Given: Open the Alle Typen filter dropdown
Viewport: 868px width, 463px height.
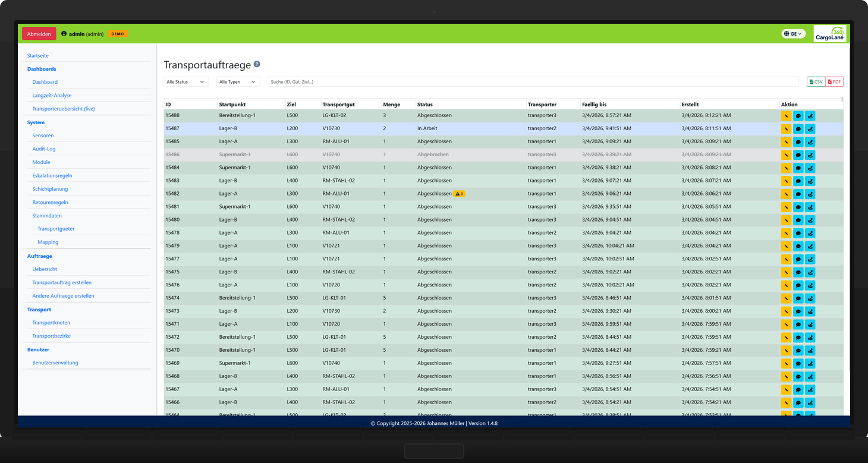Looking at the screenshot, I should 238,82.
